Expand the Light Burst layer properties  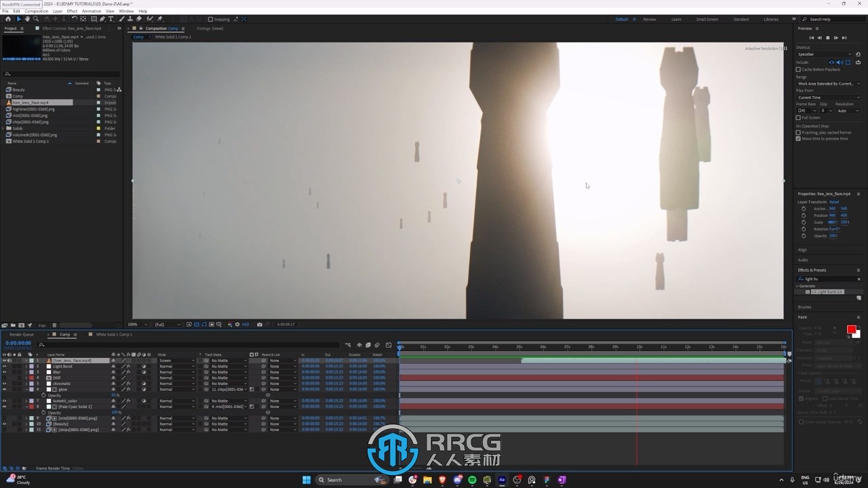click(x=26, y=367)
